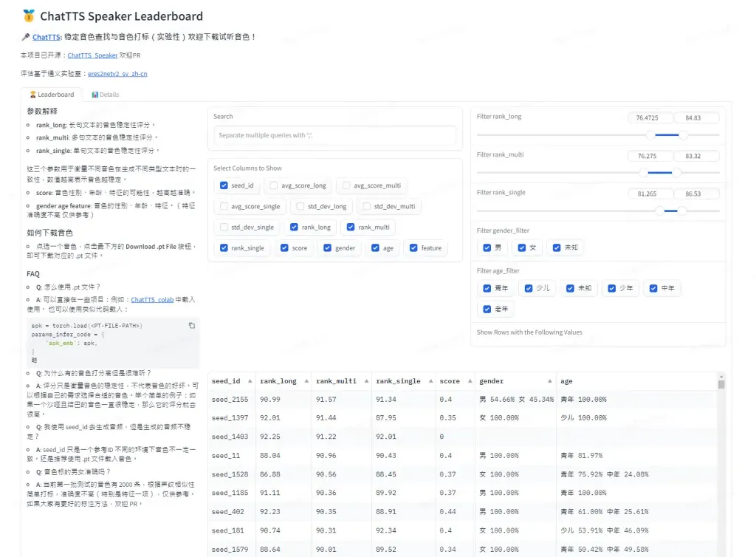756x557 pixels.
Task: Click the rank_single slider right handle
Action: 681,211
